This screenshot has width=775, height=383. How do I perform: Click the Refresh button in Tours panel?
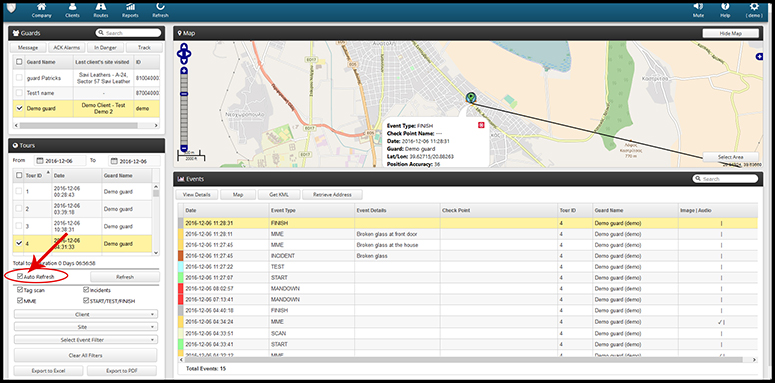pos(125,277)
